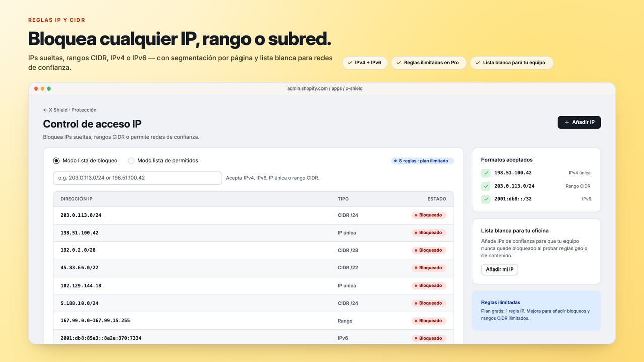Select table row 198.51.100.42
The height and width of the screenshot is (362, 644).
click(x=254, y=233)
